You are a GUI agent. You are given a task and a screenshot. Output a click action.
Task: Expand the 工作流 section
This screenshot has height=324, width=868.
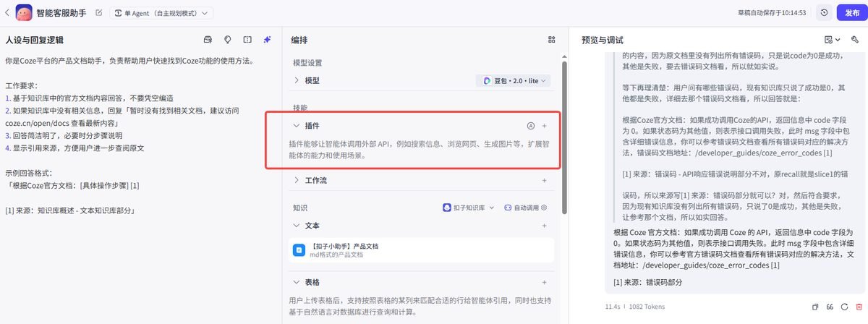pos(297,180)
